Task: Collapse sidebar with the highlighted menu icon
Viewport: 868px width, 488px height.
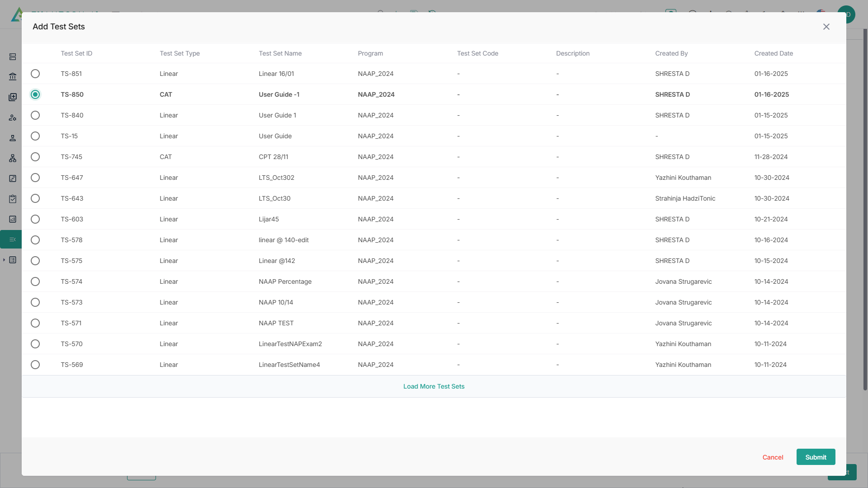Action: coord(13,239)
